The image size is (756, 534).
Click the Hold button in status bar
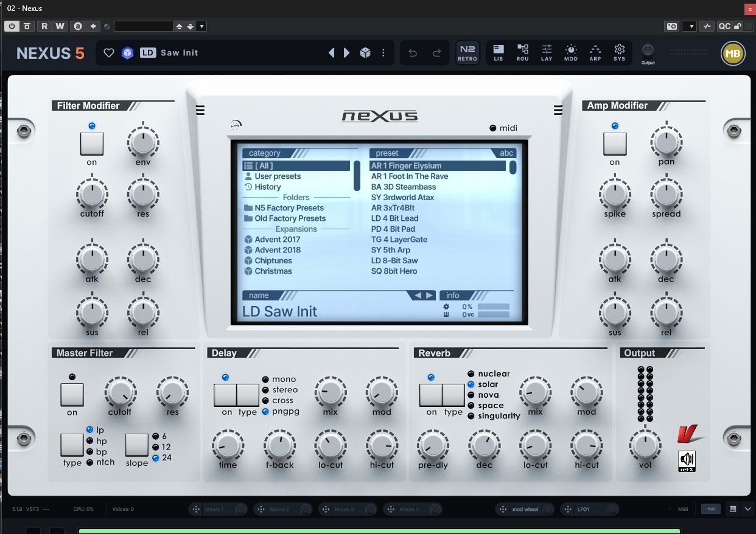click(x=710, y=509)
